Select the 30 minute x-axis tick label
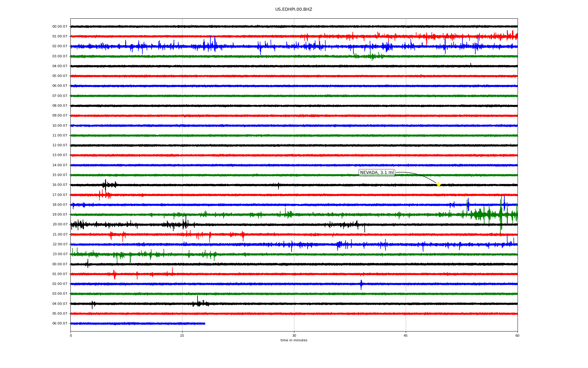588x368 pixels. 294,335
